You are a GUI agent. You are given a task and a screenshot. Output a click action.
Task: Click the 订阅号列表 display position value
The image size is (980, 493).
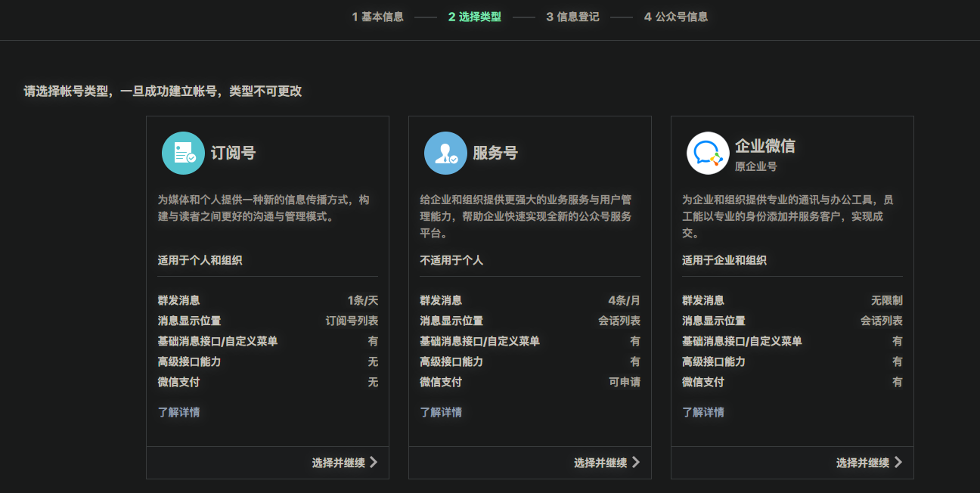tap(352, 321)
